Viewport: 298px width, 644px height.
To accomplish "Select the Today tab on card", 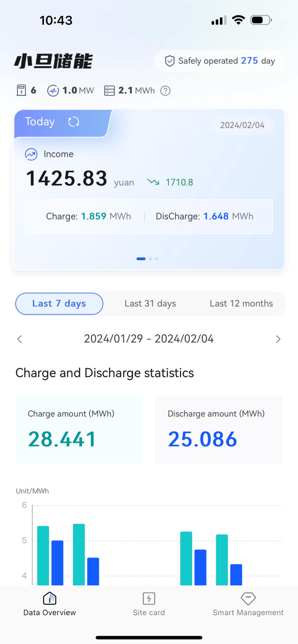I will coord(40,122).
